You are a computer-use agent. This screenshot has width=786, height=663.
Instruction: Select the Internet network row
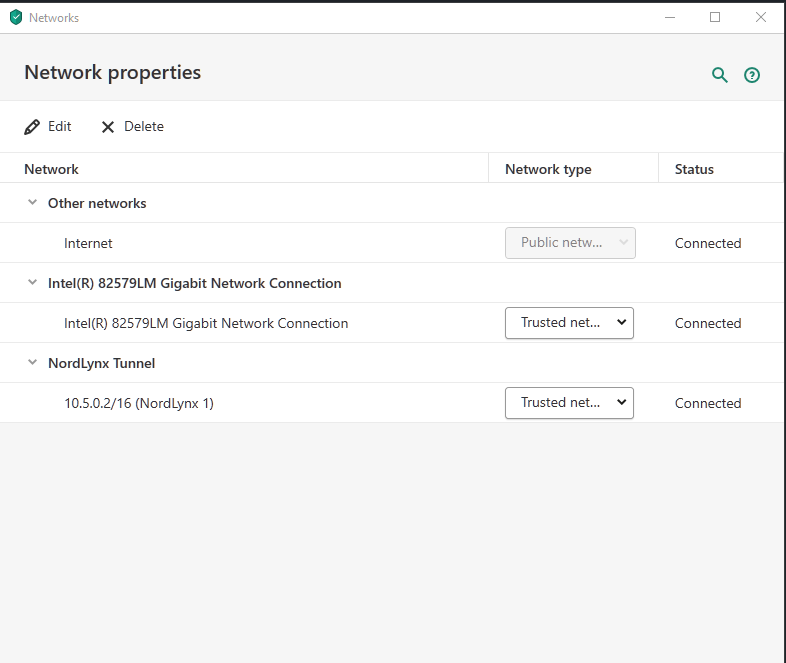pos(88,243)
